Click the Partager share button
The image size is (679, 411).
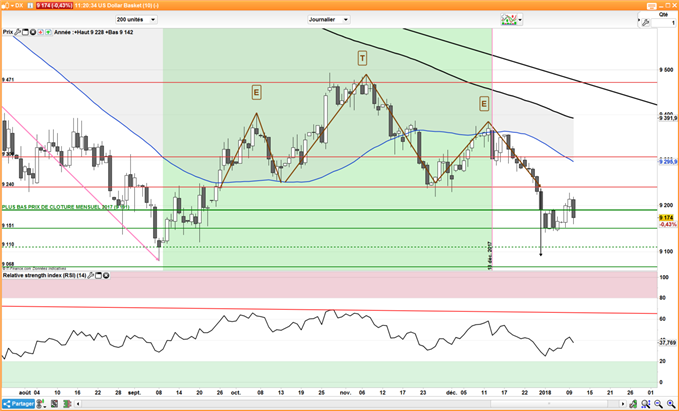coord(18,404)
